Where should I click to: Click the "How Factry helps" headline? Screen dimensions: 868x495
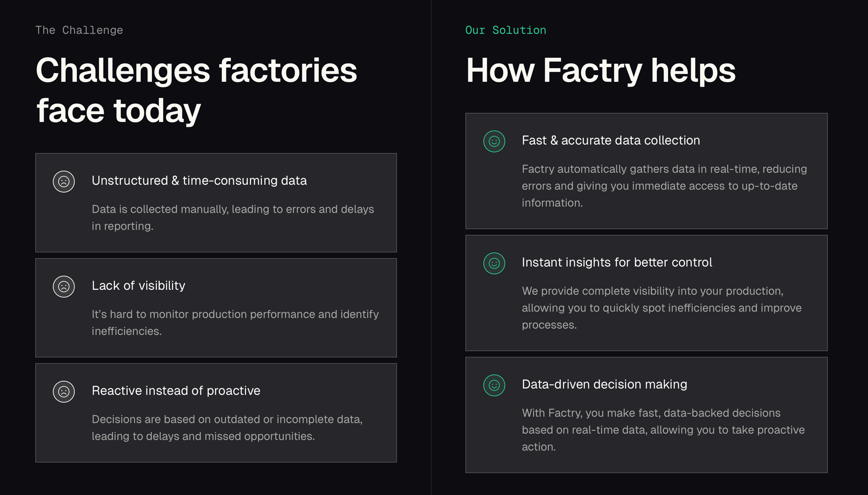(x=600, y=71)
